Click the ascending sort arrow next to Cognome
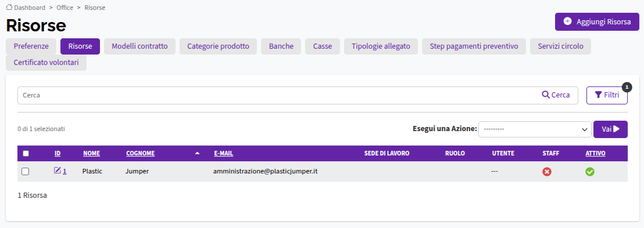Screen dimensions: 644x228 tap(197, 153)
